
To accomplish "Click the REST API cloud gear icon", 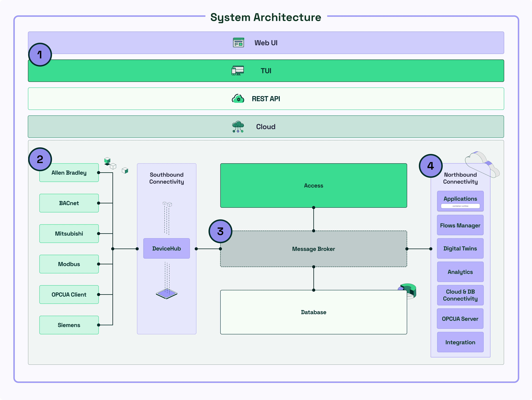I will [238, 98].
